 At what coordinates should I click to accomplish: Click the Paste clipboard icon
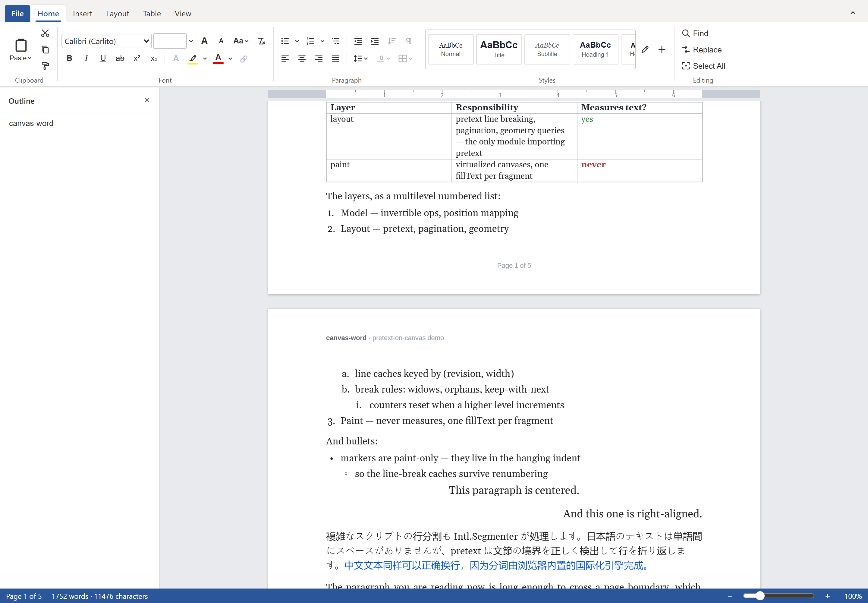(x=21, y=45)
